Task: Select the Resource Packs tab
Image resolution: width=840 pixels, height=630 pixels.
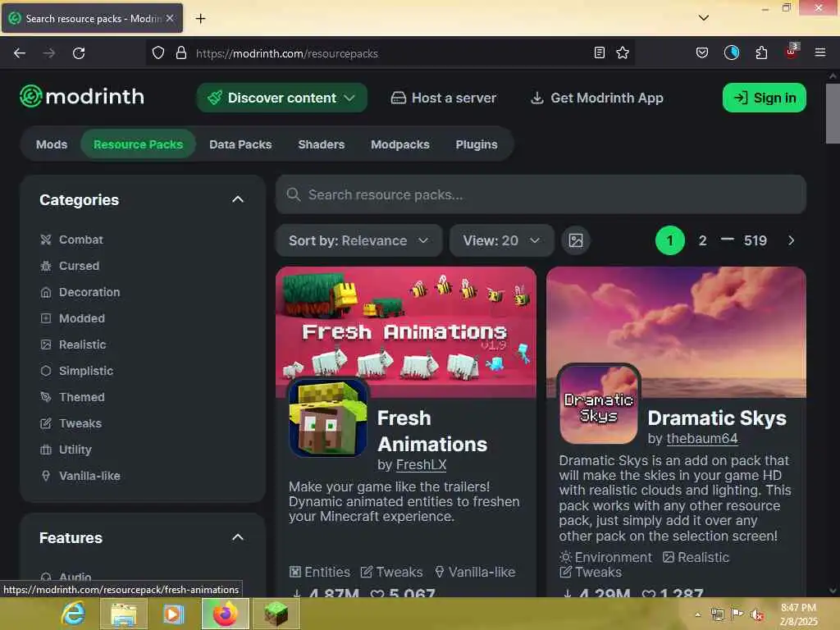Action: coord(138,144)
